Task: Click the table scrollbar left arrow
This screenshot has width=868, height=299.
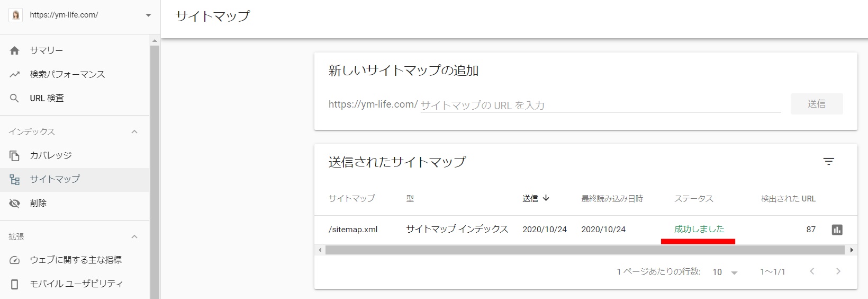Action: [320, 250]
